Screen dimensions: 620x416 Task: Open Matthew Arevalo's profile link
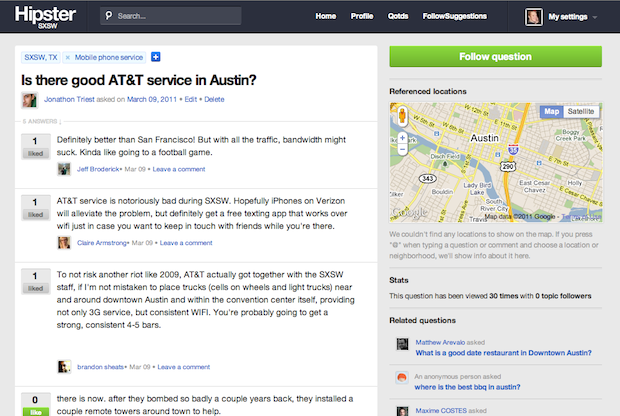[x=440, y=342]
